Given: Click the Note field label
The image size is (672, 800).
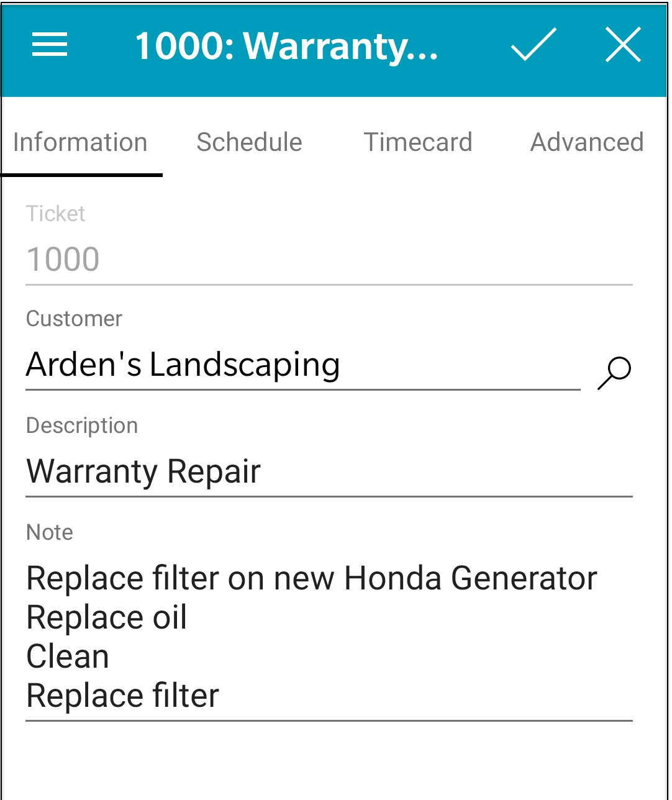Looking at the screenshot, I should click(x=50, y=532).
